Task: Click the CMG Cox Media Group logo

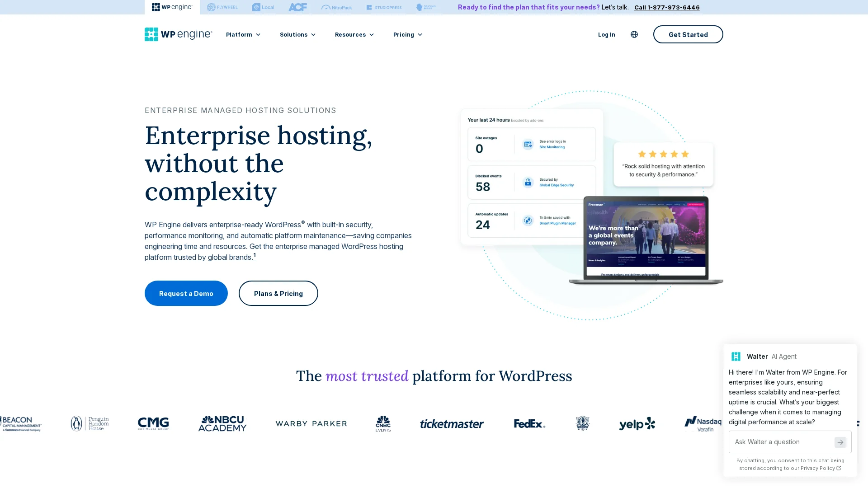Action: coord(153,423)
